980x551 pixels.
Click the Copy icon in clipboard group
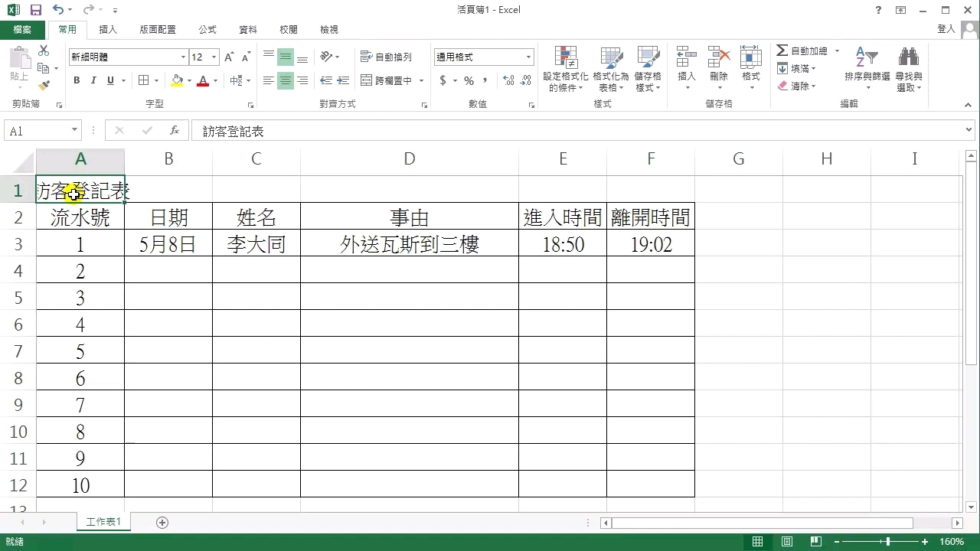44,68
